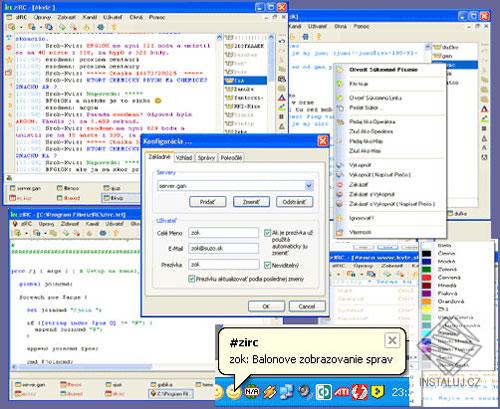500x409 pixels.
Task: Choose 'Poslať Súbor...' in the context menu
Action: 366,108
